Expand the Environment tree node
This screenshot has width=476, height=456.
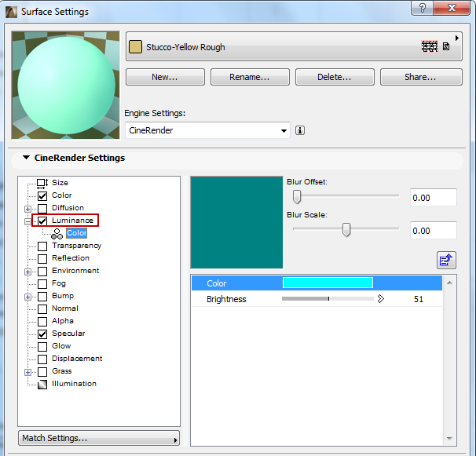(27, 272)
